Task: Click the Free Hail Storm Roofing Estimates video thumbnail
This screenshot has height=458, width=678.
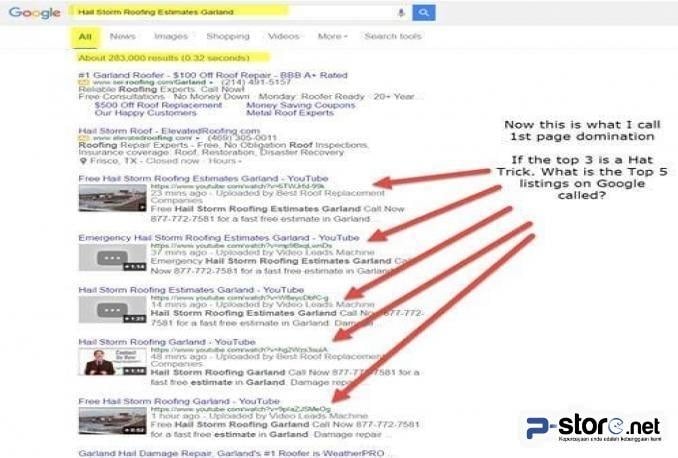Action: click(112, 197)
